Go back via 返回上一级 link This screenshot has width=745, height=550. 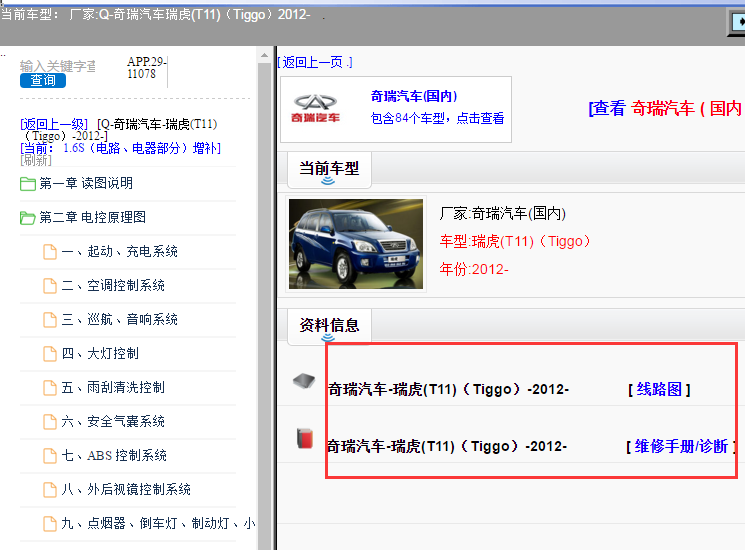54,124
